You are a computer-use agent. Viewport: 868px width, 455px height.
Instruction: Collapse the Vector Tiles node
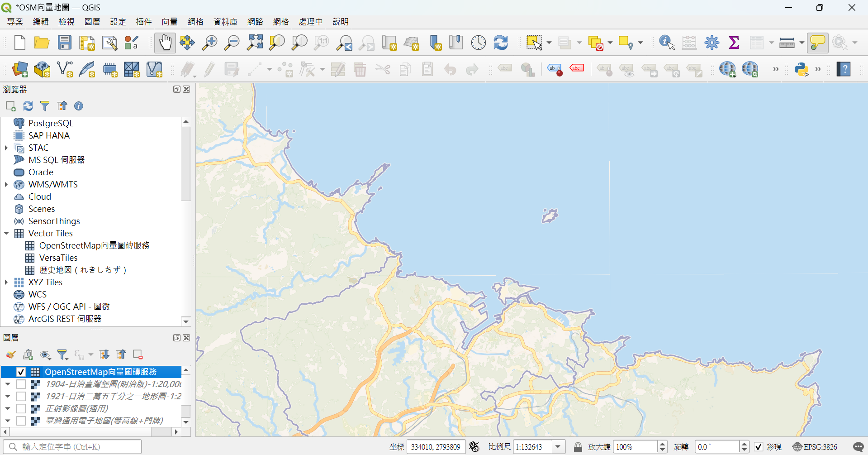6,233
